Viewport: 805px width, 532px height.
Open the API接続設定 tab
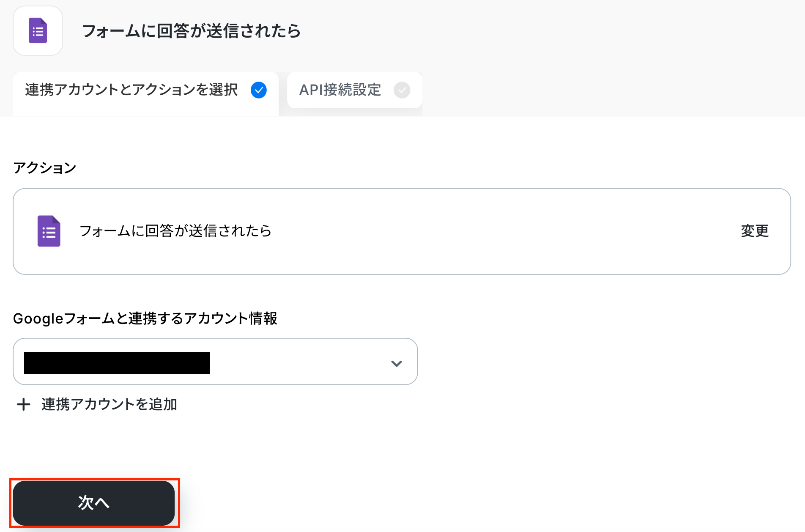click(x=340, y=90)
